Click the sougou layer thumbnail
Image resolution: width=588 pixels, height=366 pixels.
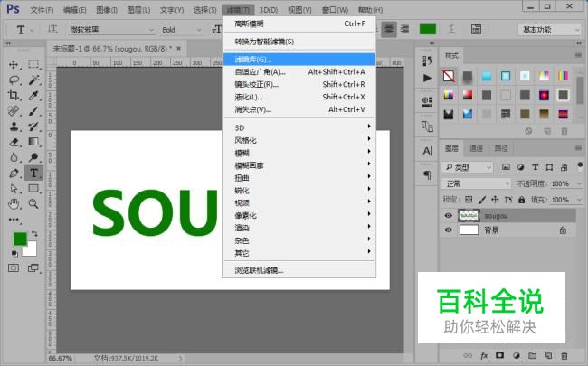coord(469,215)
